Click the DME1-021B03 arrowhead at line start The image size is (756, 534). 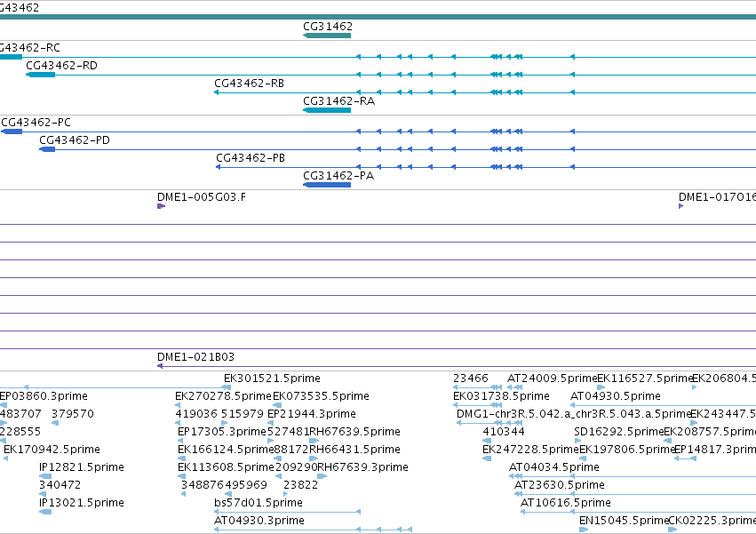point(160,367)
